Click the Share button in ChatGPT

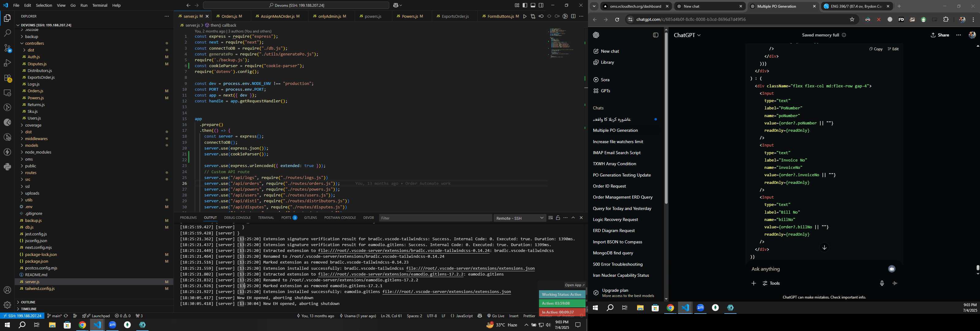(x=940, y=35)
